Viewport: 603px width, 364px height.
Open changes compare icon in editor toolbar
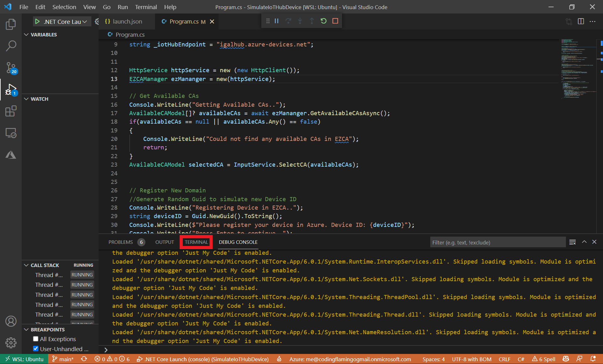[569, 21]
